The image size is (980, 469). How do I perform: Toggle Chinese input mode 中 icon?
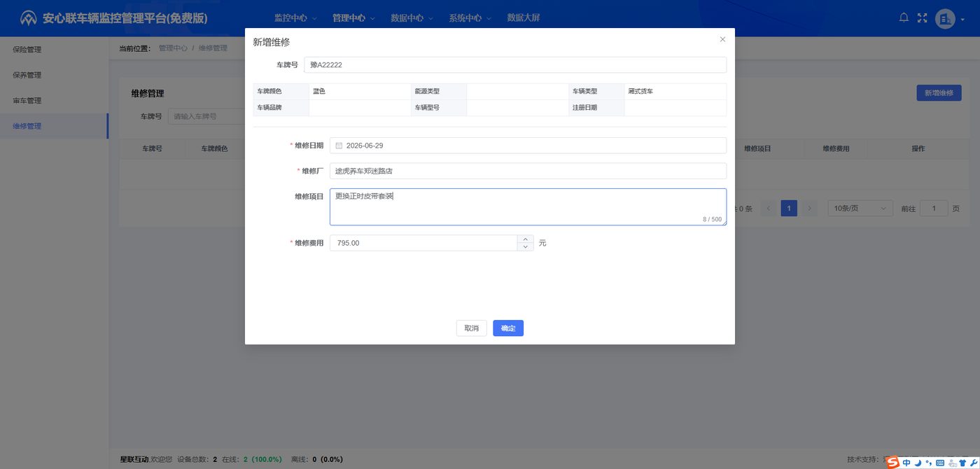click(x=906, y=463)
